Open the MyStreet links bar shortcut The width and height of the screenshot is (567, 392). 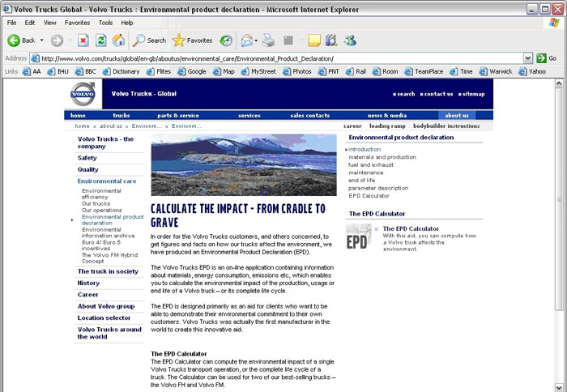pos(258,71)
